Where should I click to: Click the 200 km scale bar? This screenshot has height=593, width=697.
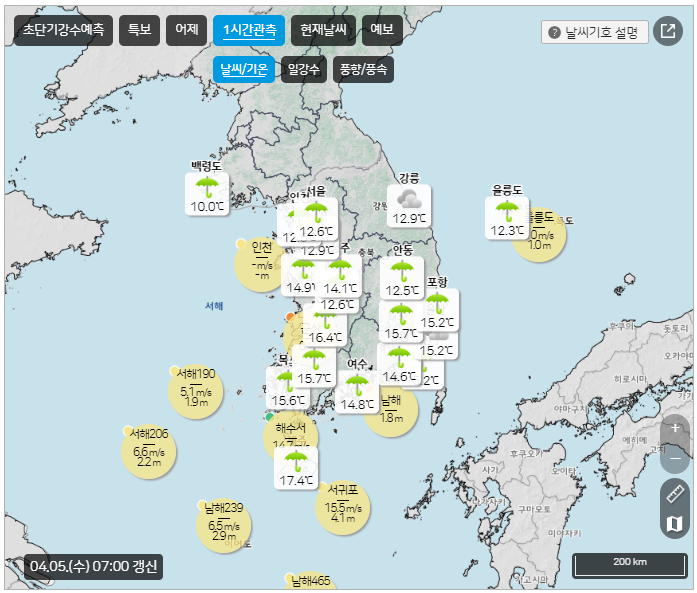click(x=630, y=565)
